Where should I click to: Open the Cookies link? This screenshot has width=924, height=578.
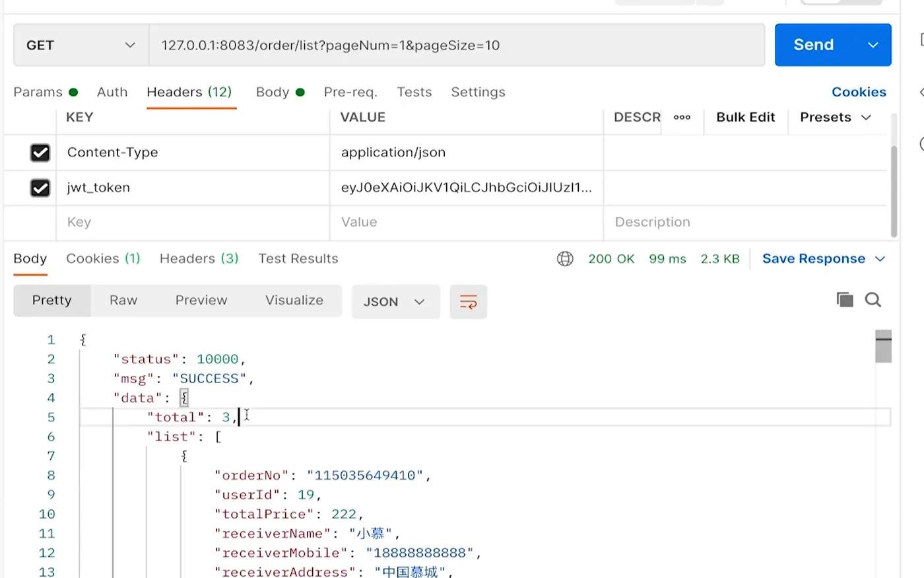tap(859, 92)
